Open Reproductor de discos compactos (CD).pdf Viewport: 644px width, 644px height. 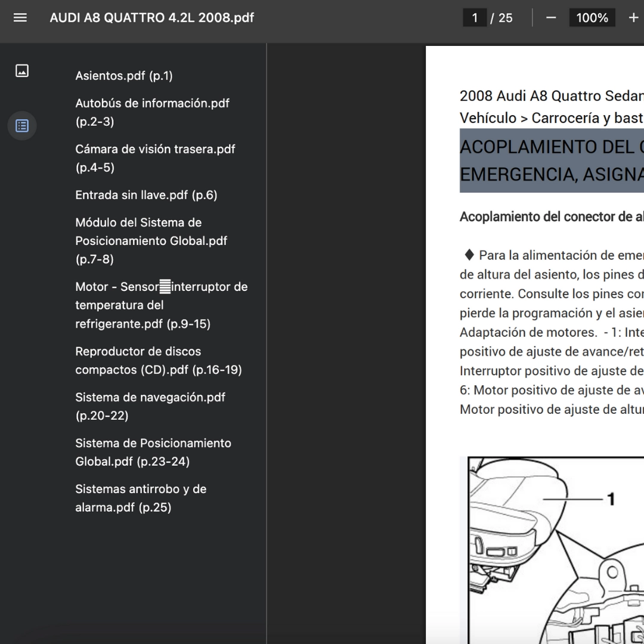tap(158, 361)
